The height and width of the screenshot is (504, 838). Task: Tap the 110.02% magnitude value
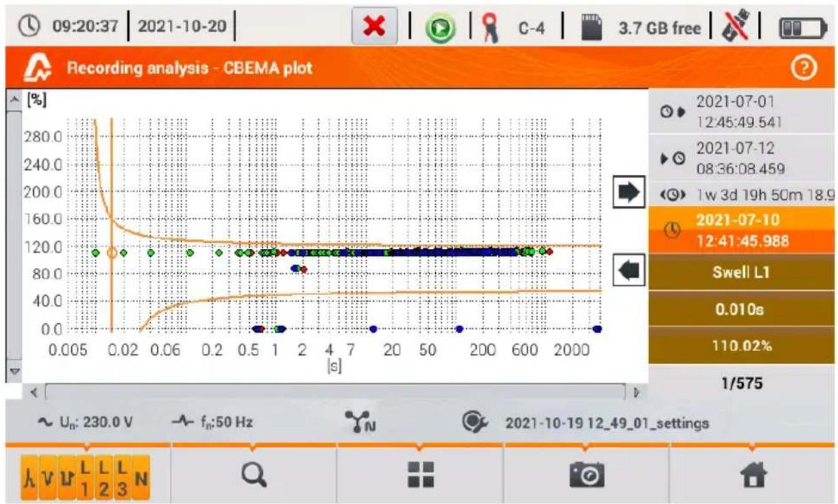click(x=743, y=345)
